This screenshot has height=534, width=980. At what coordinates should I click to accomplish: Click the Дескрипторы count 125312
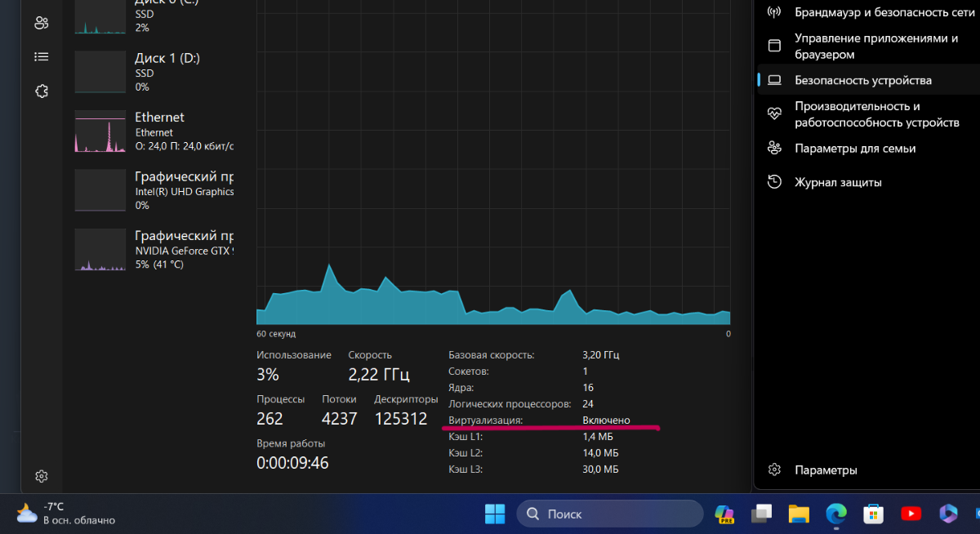pyautogui.click(x=401, y=419)
